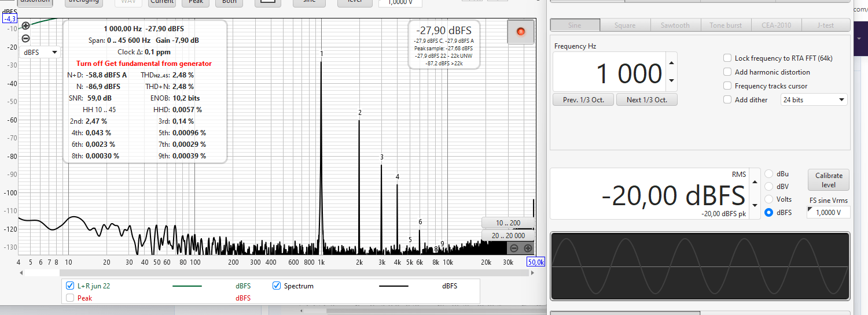
Task: Lower the RMS level with the down arrow
Action: (x=755, y=205)
